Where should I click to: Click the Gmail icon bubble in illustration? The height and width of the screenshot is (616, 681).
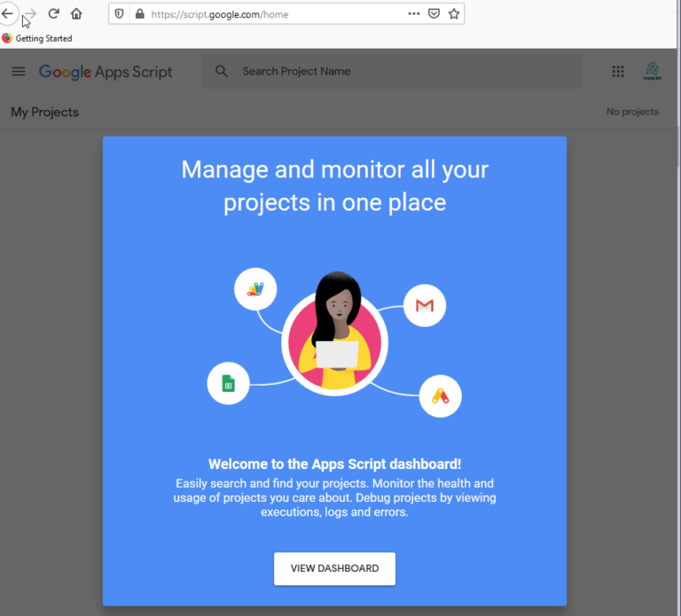pyautogui.click(x=425, y=306)
